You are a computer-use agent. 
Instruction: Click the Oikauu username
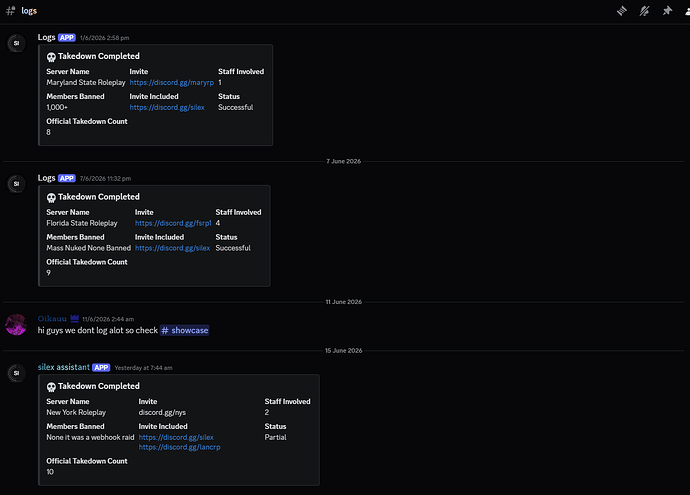coord(52,319)
